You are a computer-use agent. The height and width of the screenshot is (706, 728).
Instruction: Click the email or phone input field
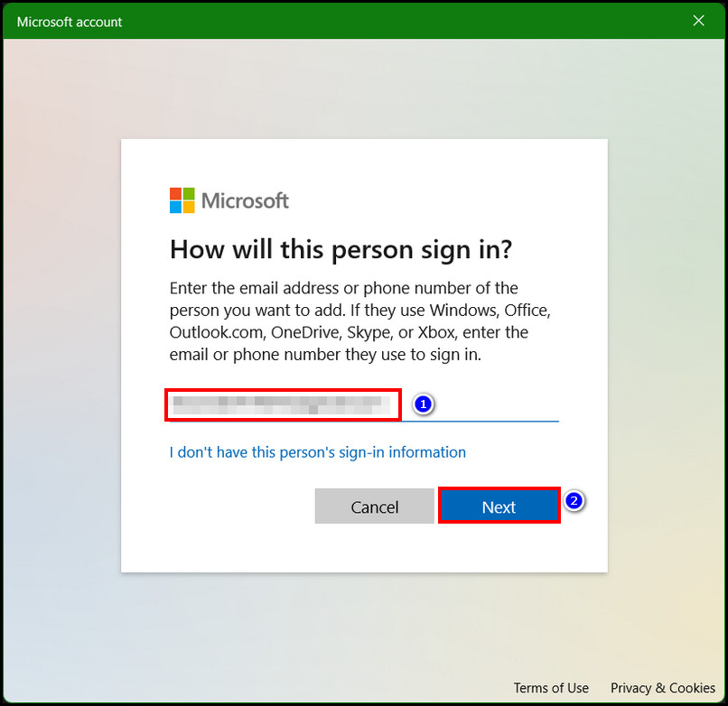tap(363, 405)
